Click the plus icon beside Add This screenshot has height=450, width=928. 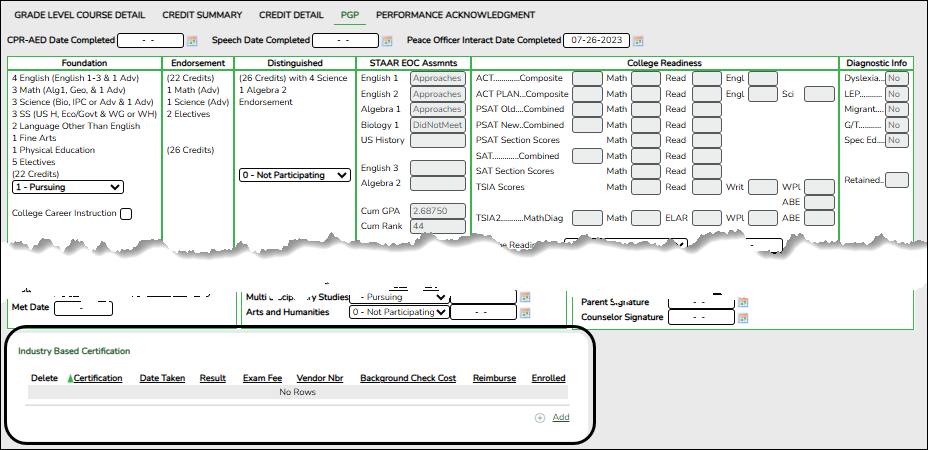pos(540,418)
